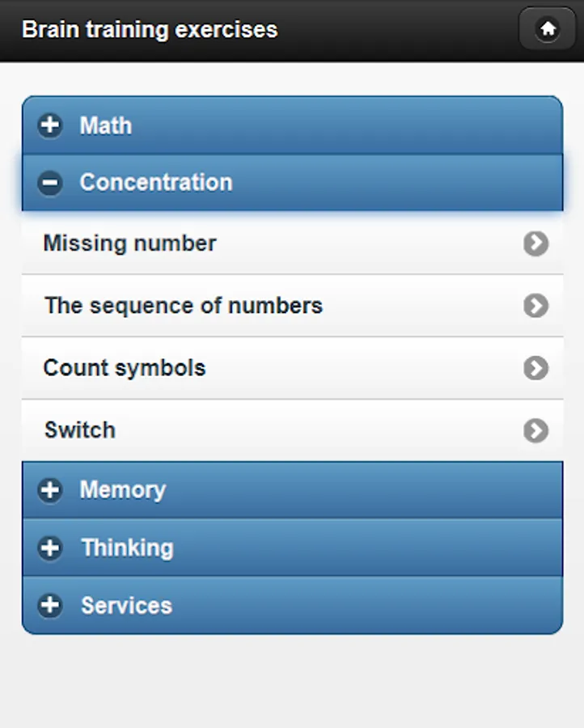Viewport: 584px width, 728px height.
Task: Expand the Math section
Action: click(x=291, y=125)
